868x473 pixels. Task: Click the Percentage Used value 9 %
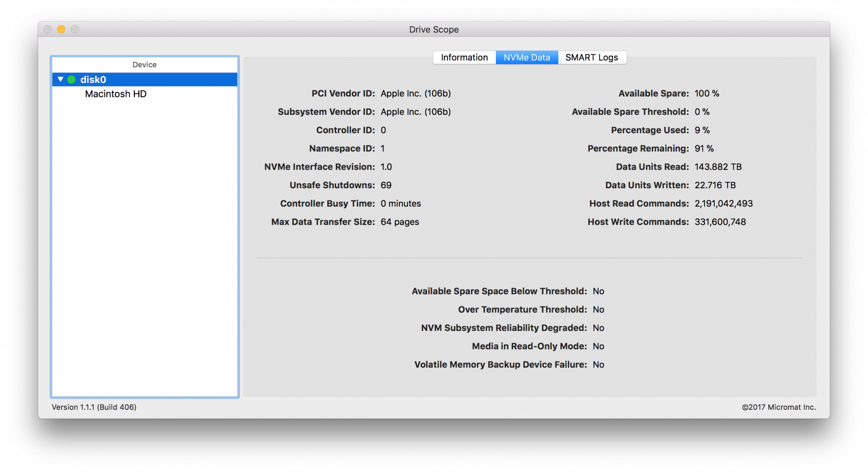pos(702,130)
